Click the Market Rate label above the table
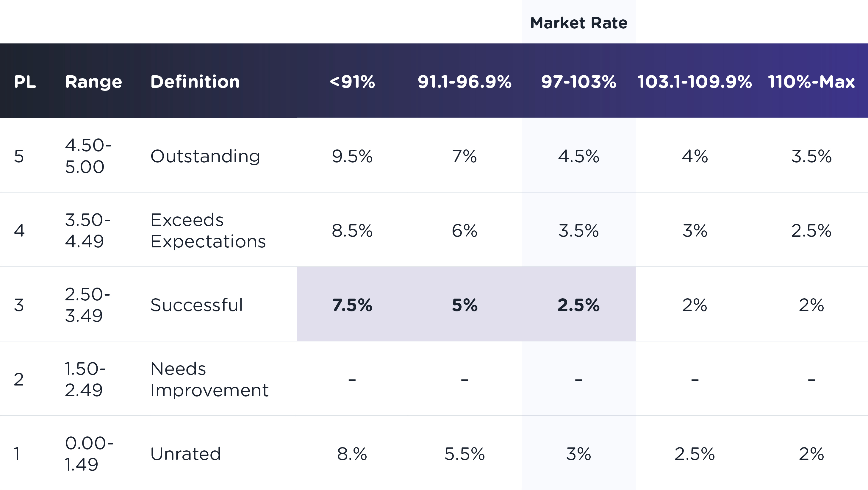868x490 pixels. pyautogui.click(x=578, y=23)
